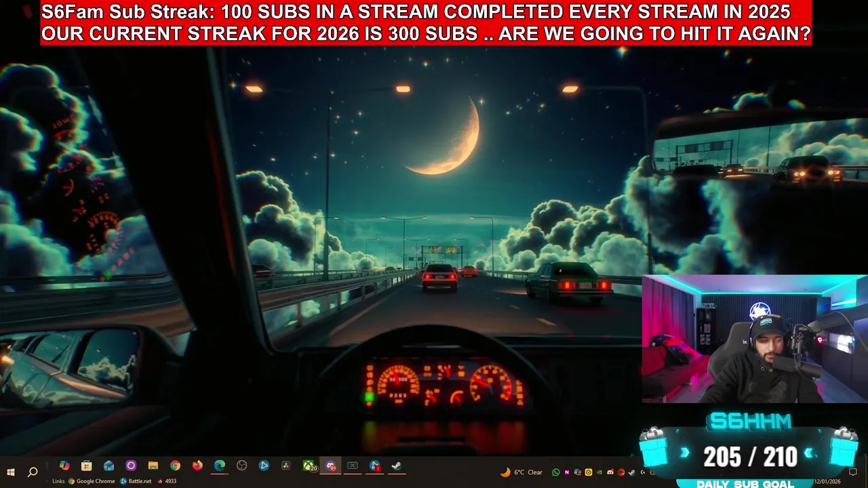Viewport: 868px width, 488px height.
Task: Open Xbox app with 20 badge
Action: pyautogui.click(x=309, y=466)
